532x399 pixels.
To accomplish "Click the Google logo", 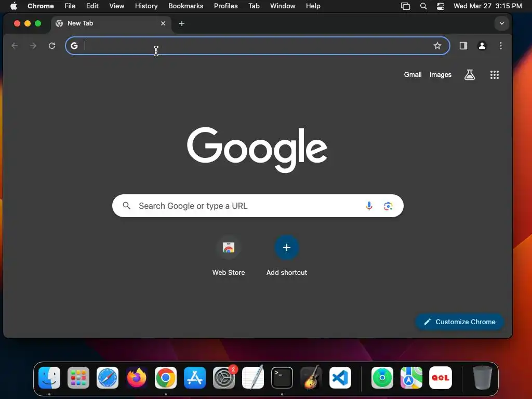I will tap(257, 149).
